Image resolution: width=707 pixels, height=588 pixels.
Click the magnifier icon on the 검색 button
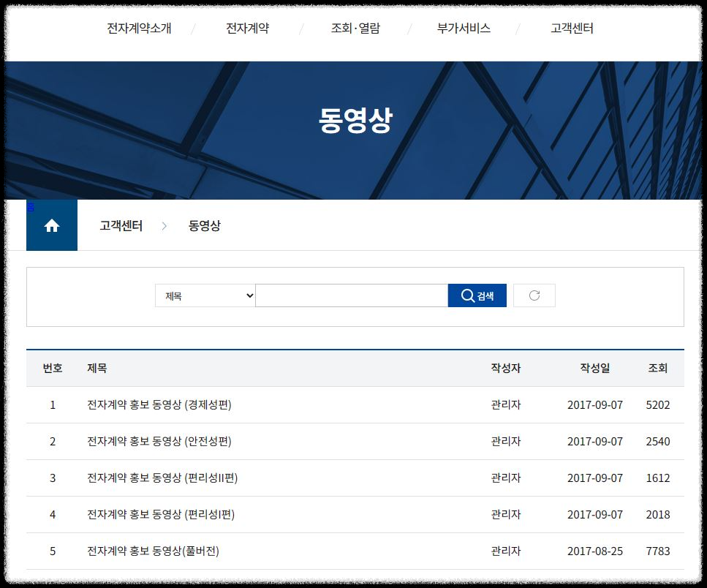pyautogui.click(x=467, y=295)
